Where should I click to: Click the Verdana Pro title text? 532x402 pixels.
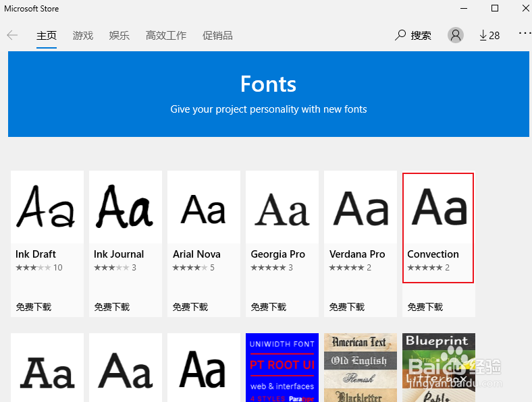pyautogui.click(x=357, y=254)
